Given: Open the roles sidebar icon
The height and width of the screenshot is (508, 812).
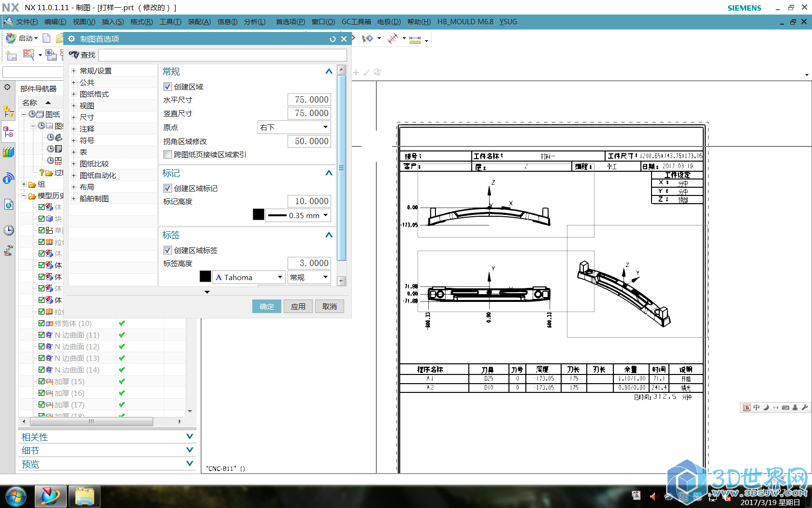Looking at the screenshot, I should click(x=8, y=251).
